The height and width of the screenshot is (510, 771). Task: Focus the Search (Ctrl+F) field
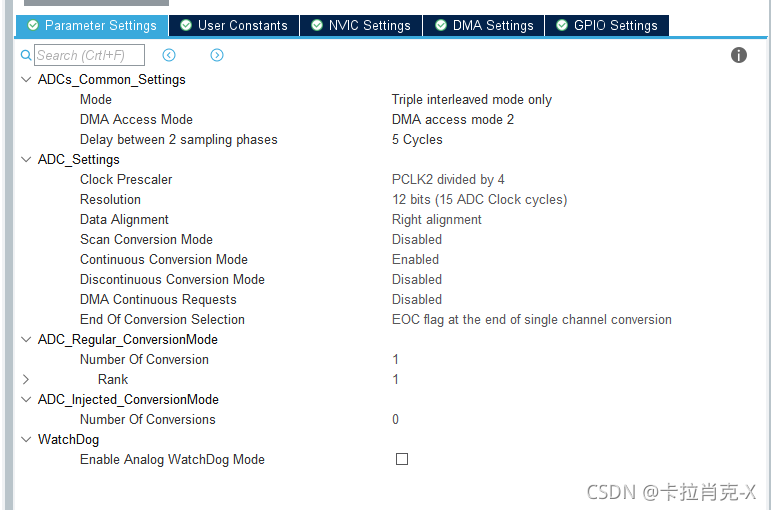[x=89, y=55]
